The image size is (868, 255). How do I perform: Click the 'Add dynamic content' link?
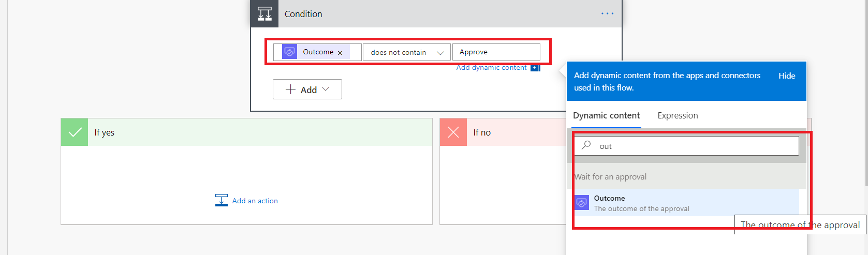pyautogui.click(x=491, y=68)
